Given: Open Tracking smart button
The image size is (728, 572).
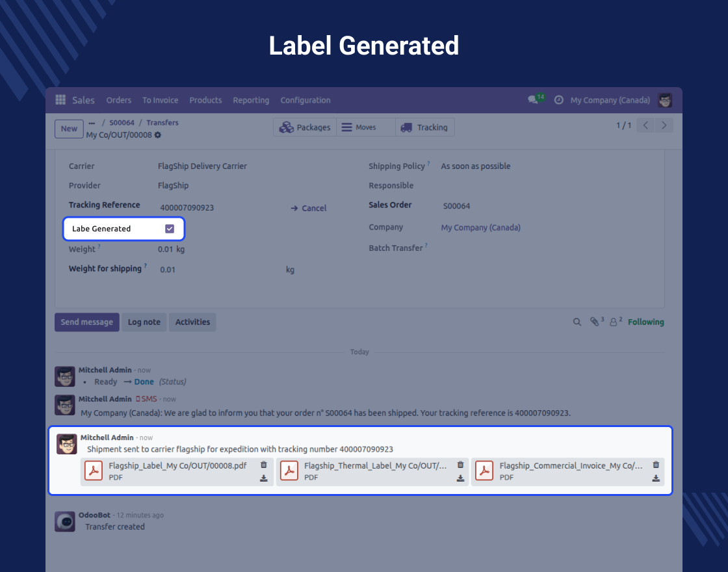Looking at the screenshot, I should click(425, 127).
